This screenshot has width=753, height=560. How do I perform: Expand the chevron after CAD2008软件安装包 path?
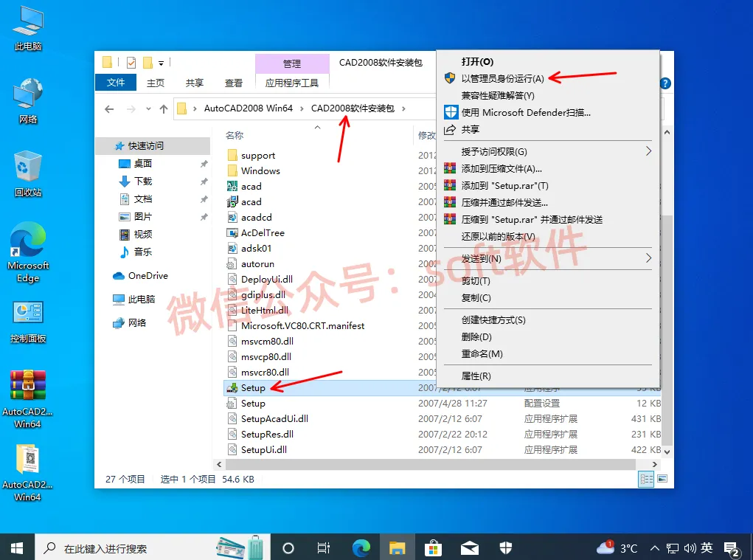pos(403,108)
